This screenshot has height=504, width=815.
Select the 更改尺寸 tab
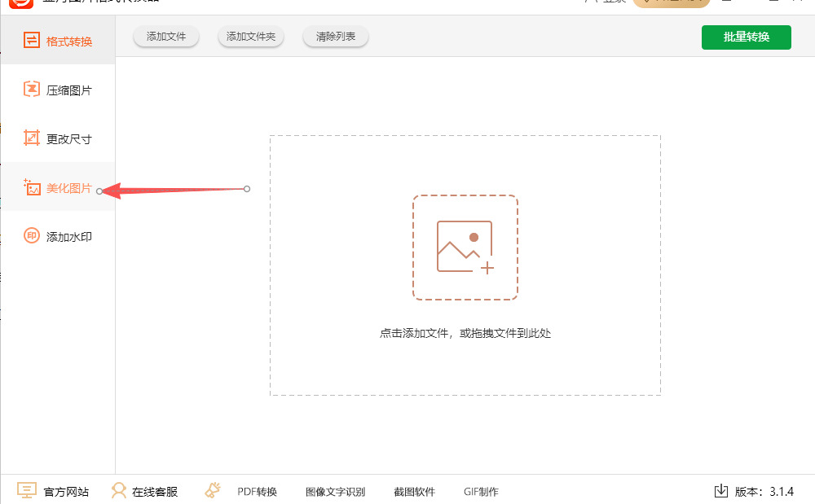[58, 138]
